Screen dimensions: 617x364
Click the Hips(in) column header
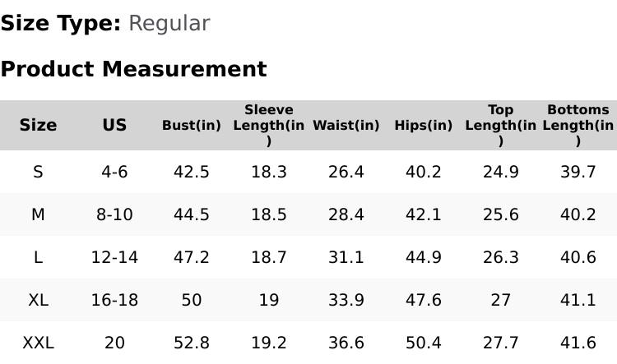pyautogui.click(x=424, y=126)
